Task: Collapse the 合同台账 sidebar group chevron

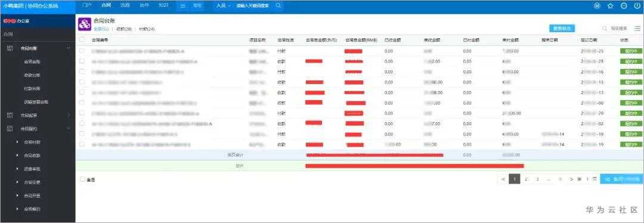Action: pyautogui.click(x=69, y=48)
